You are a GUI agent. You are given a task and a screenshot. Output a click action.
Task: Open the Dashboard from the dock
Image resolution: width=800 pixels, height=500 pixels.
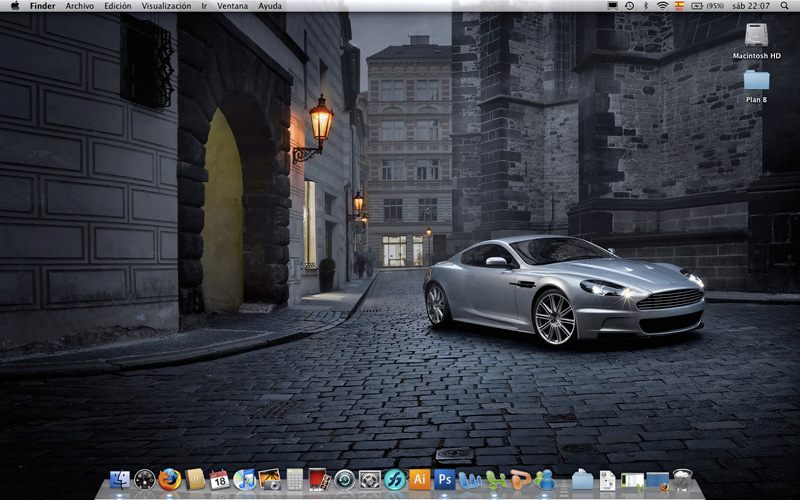click(145, 480)
